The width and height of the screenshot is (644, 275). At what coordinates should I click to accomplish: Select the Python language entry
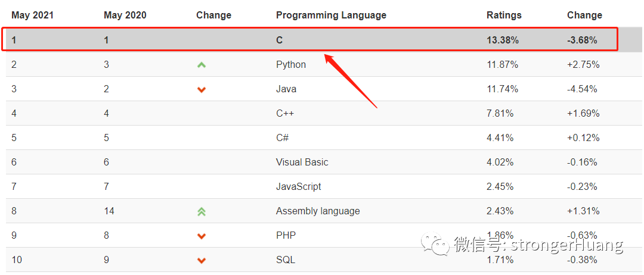(291, 65)
